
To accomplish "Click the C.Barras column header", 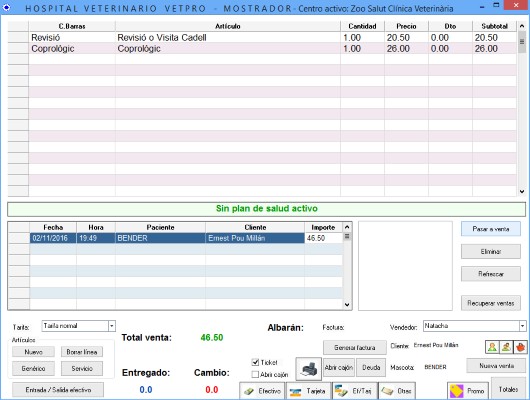I will point(72,26).
